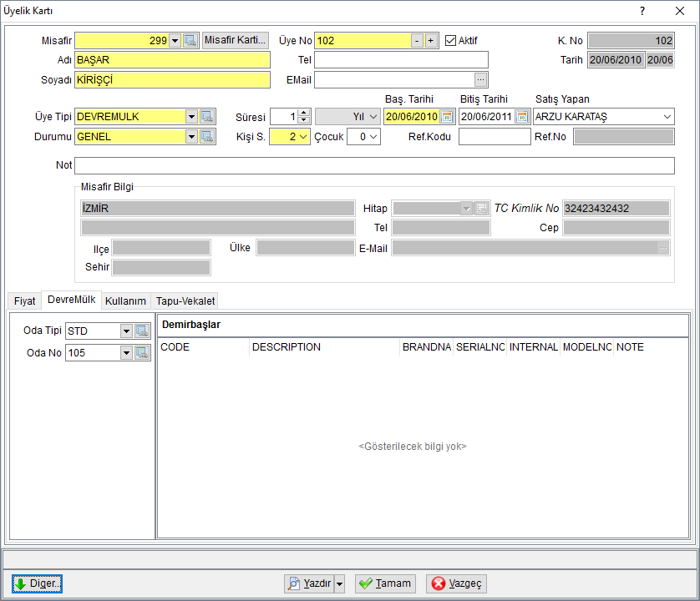Click the MODELNC column header
Image resolution: width=700 pixels, height=601 pixels.
(587, 347)
